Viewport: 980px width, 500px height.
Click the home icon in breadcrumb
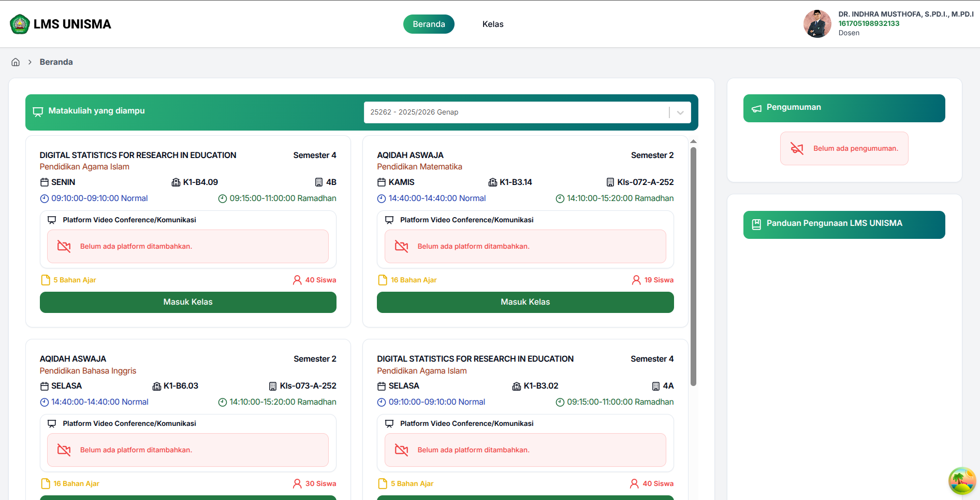16,62
